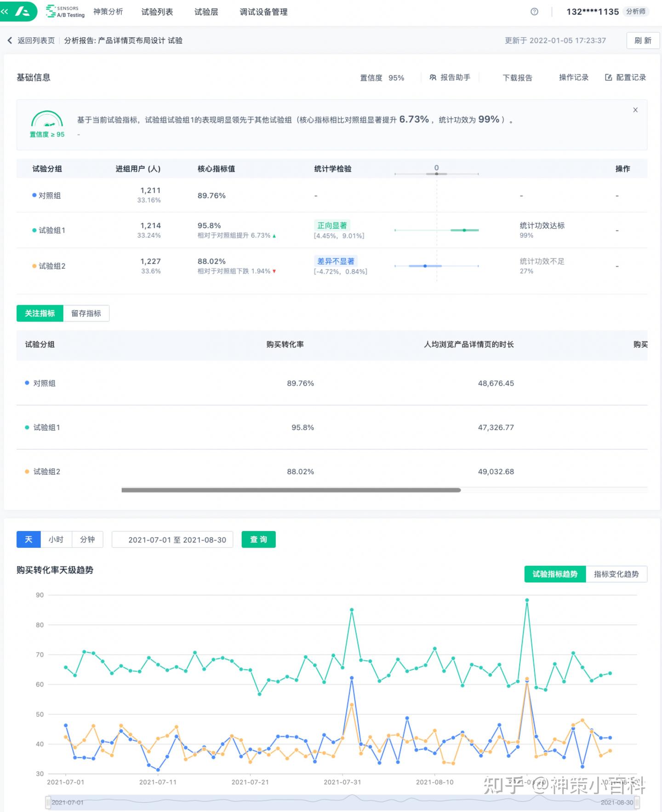Click the confidence gauge icon
The height and width of the screenshot is (812, 662).
tap(47, 119)
